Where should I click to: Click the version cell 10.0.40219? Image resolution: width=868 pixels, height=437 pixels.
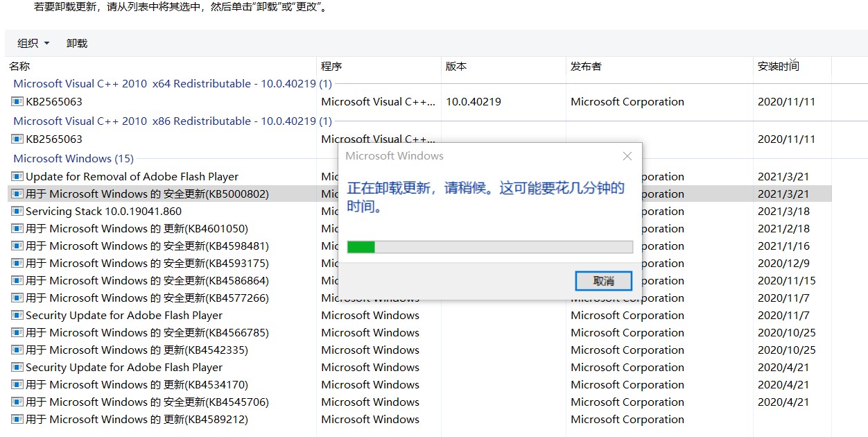point(474,101)
